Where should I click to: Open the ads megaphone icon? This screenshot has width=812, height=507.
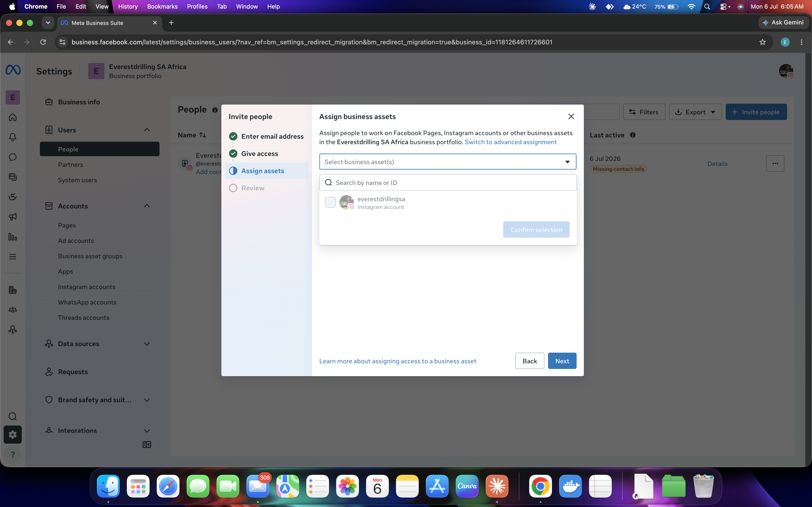click(13, 217)
